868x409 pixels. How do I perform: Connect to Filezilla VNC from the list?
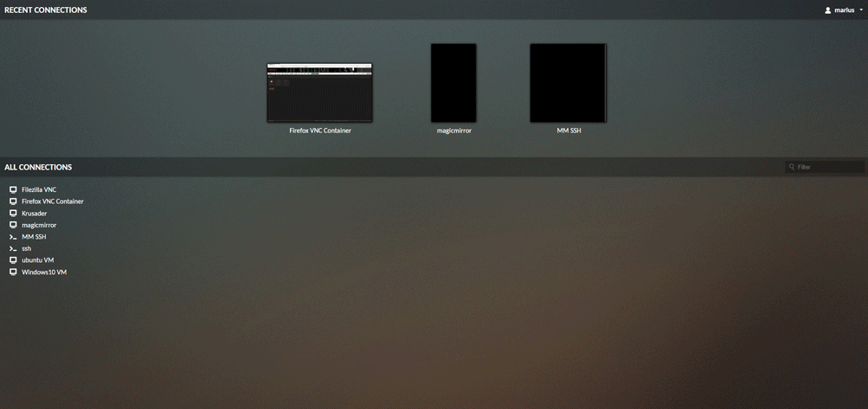39,189
